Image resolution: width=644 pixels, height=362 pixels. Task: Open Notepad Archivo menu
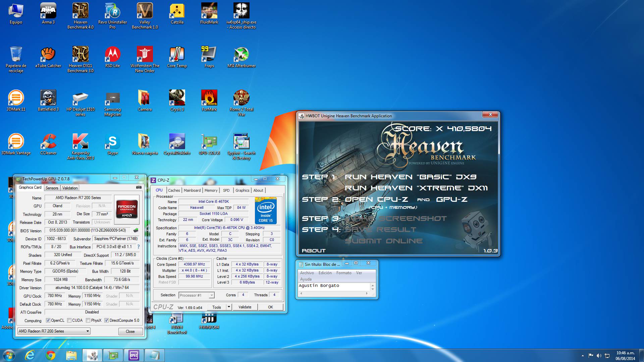[307, 273]
